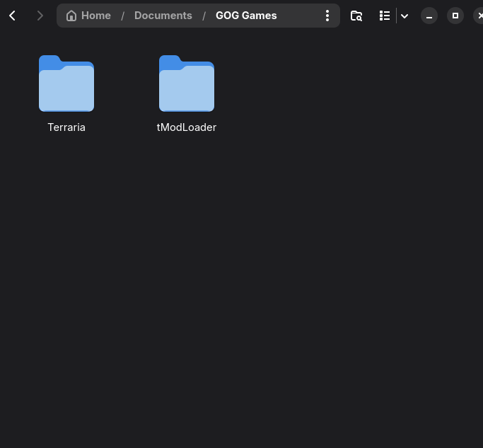Navigate to Documents in the path bar
483x448 pixels.
[x=163, y=16]
